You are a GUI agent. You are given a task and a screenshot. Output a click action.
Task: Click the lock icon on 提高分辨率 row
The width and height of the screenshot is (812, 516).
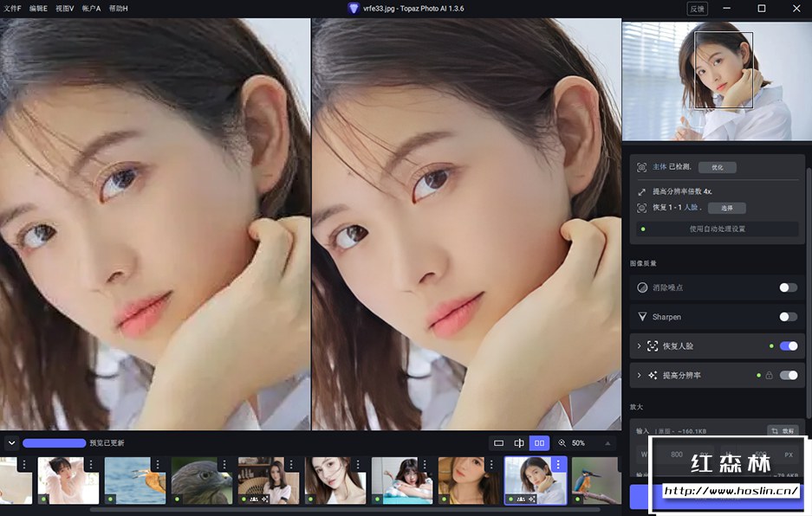[769, 375]
